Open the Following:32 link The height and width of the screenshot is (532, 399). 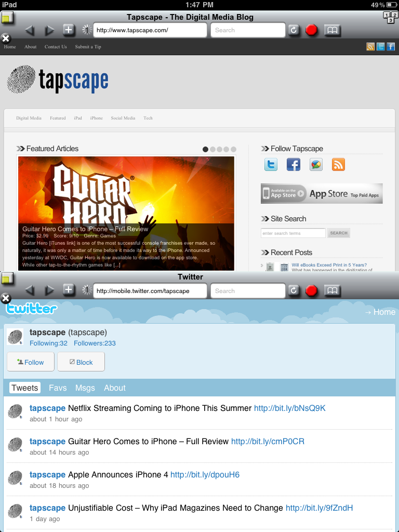pos(48,343)
